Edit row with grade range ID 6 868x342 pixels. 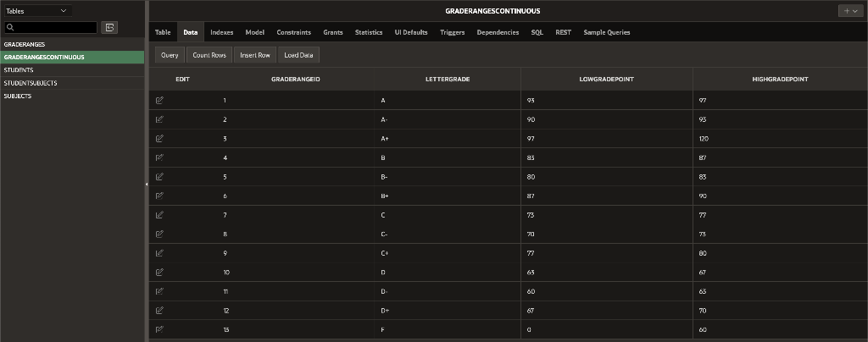160,196
